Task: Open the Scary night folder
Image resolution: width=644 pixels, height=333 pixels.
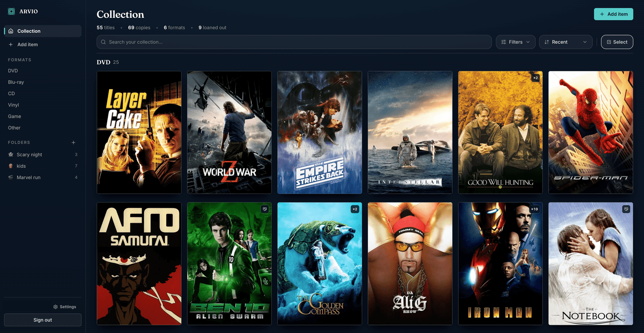Action: pyautogui.click(x=43, y=155)
